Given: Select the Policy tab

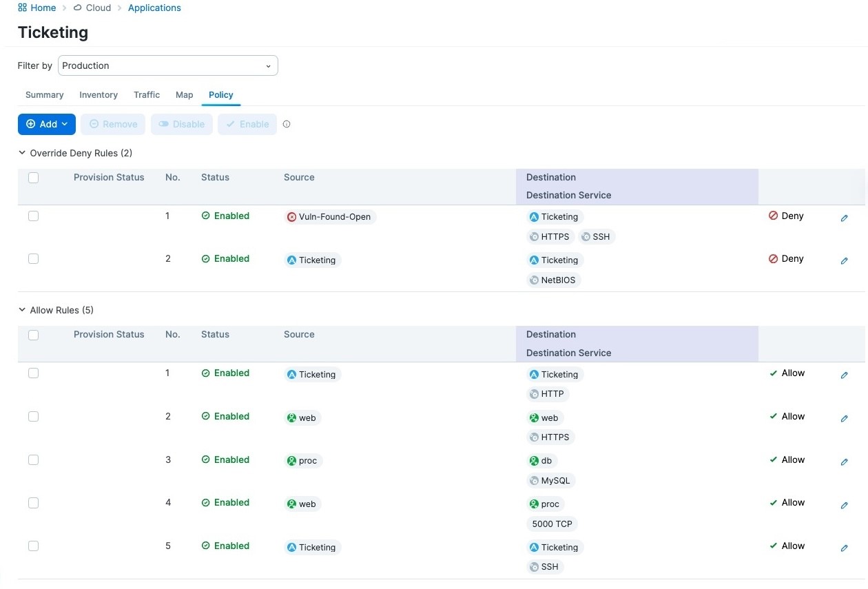Looking at the screenshot, I should click(x=221, y=95).
